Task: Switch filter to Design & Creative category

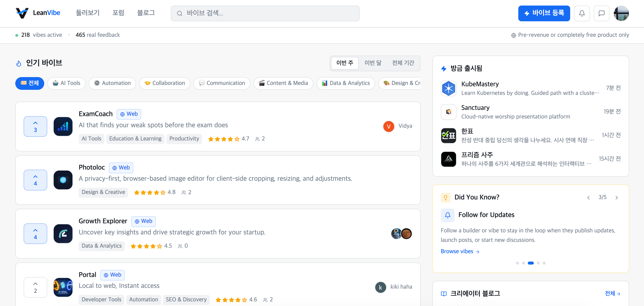Action: [400, 83]
